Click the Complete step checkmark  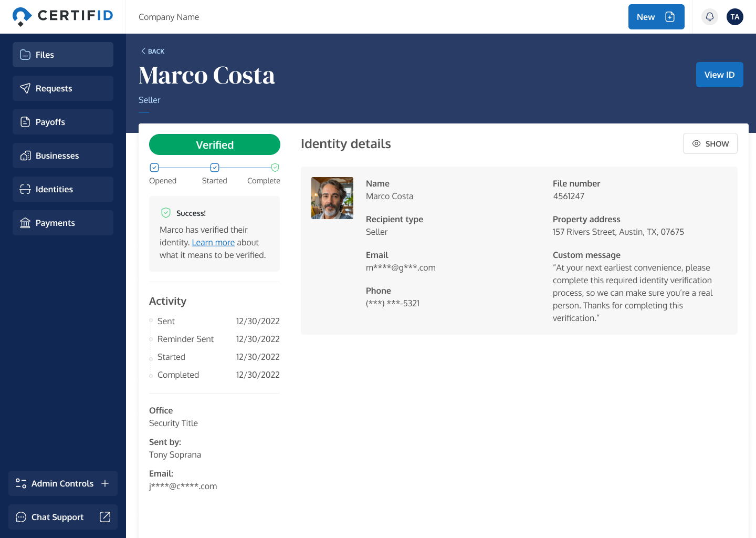coord(275,167)
